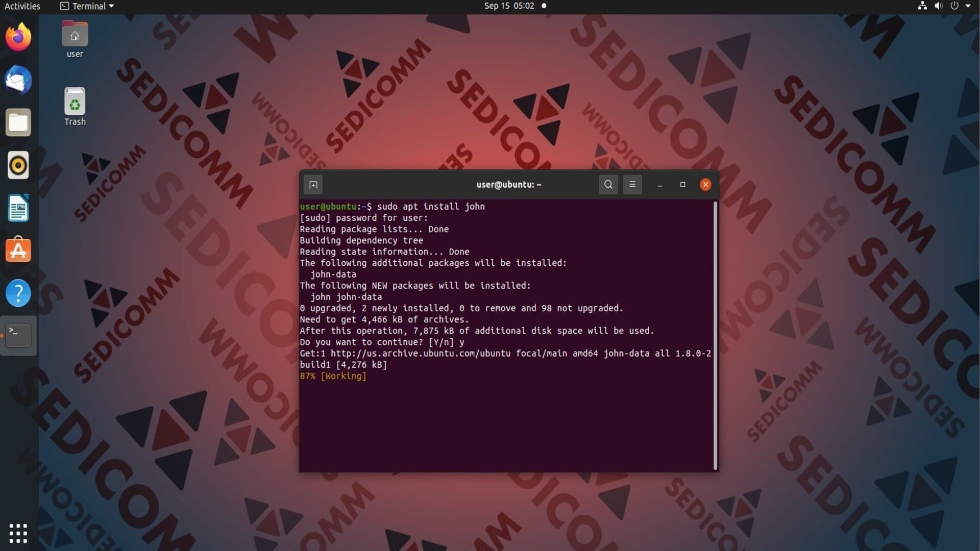This screenshot has width=980, height=551.
Task: Click the '0 upgraded, 2 newly installed' line
Action: [x=461, y=308]
